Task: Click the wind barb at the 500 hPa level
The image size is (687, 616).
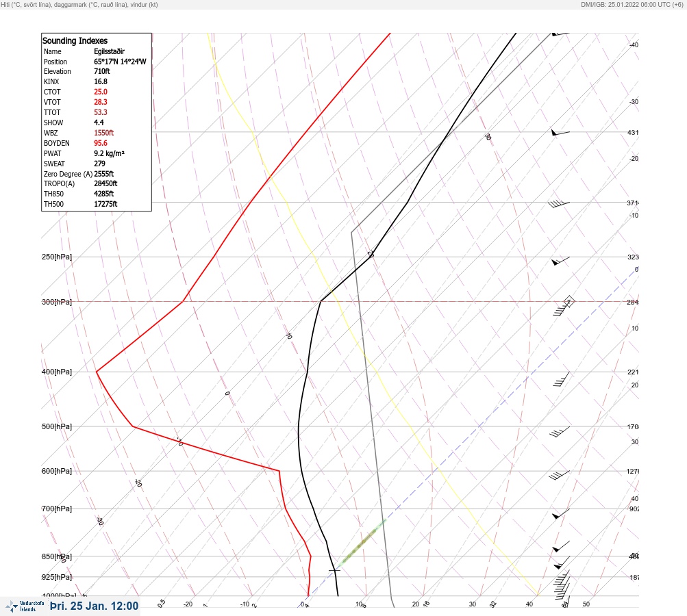Action: click(560, 432)
